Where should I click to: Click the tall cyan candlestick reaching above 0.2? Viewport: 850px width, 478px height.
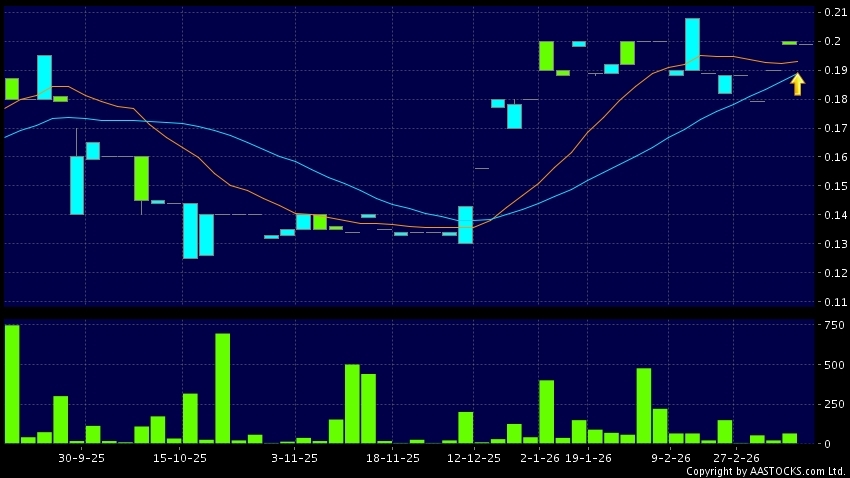tap(692, 44)
